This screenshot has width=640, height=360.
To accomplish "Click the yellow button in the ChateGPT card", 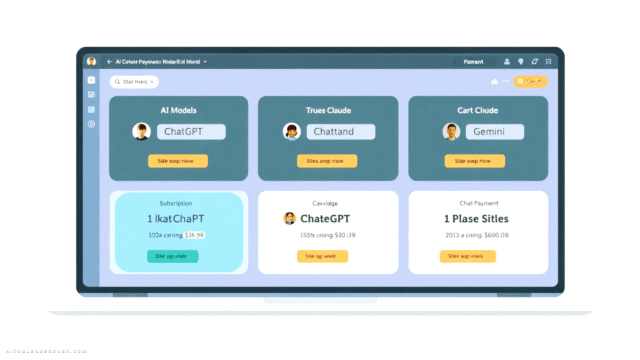I will tap(322, 256).
